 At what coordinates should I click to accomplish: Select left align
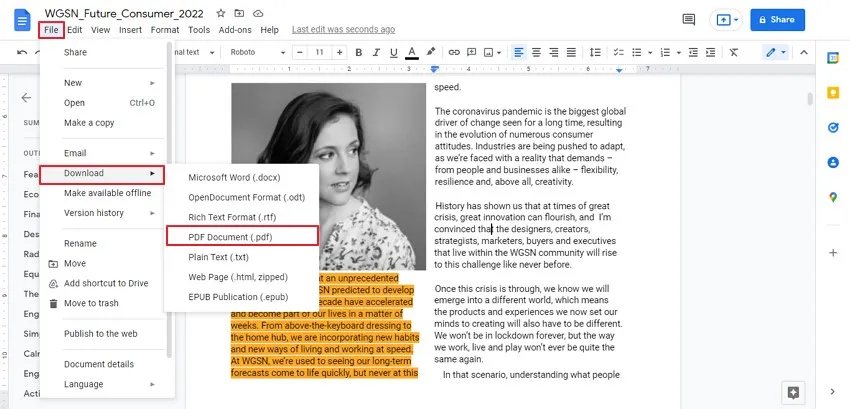coord(519,53)
